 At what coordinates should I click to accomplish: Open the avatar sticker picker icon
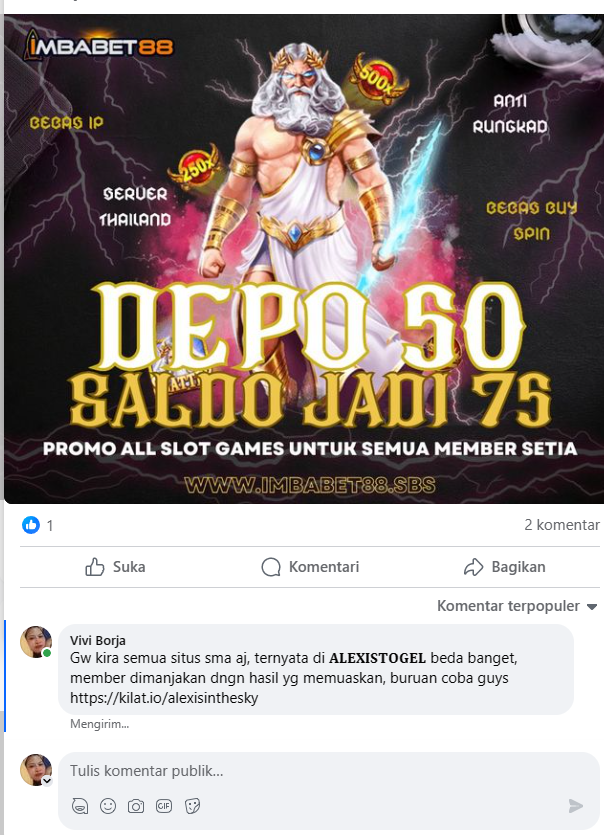pos(80,806)
